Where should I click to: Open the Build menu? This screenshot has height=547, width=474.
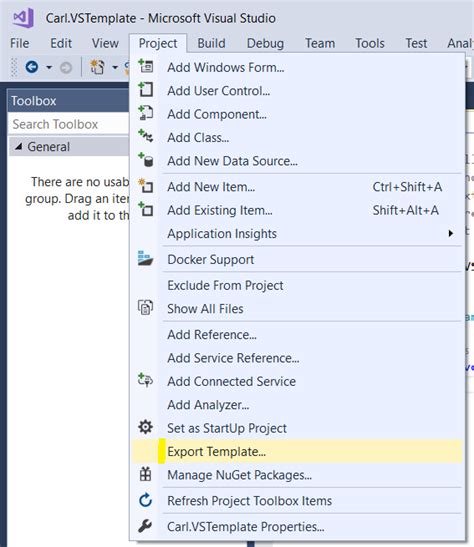point(211,43)
